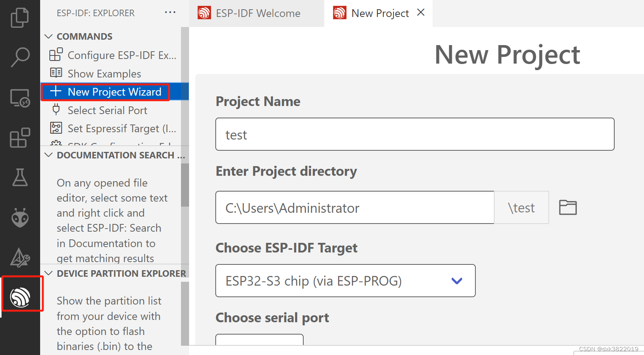
Task: Collapse the DEVICE PARTITION EXPLORER section
Action: click(x=48, y=273)
